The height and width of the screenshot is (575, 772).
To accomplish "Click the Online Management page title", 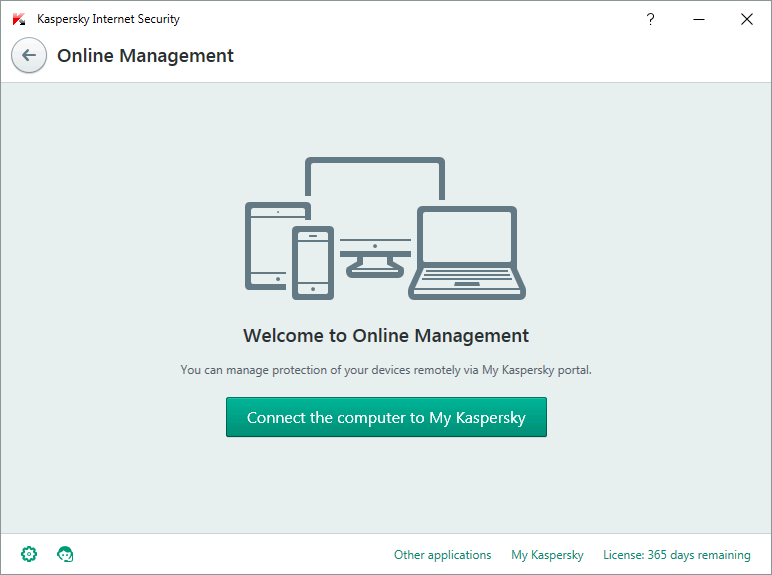I will 145,56.
